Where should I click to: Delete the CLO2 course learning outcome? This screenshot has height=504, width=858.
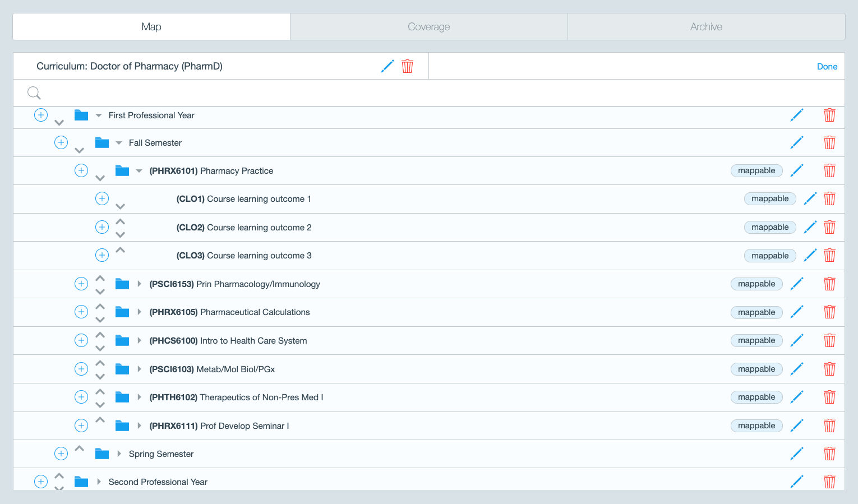[830, 227]
